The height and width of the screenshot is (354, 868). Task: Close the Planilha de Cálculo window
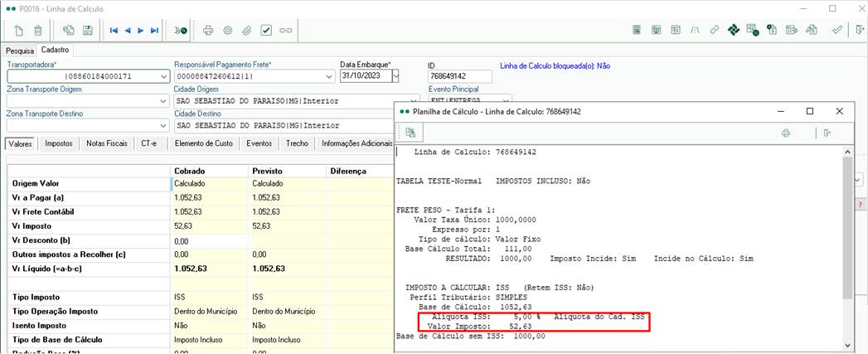839,111
